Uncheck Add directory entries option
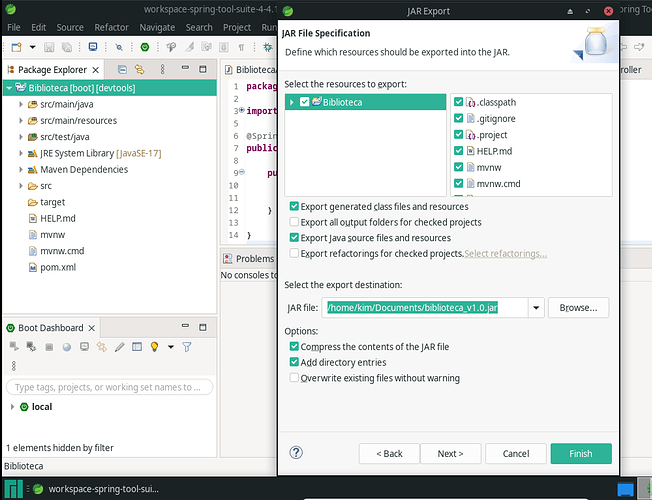 coord(294,362)
